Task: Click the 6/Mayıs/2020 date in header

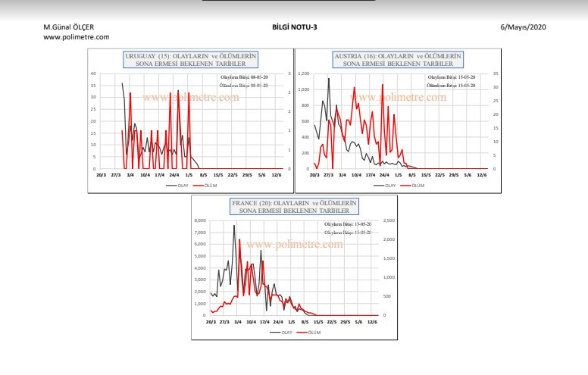Action: coord(523,27)
